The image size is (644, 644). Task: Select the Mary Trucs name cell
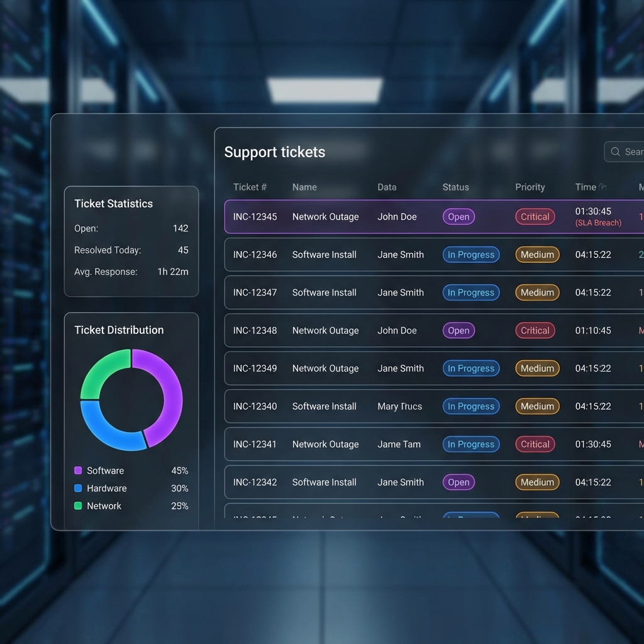click(x=399, y=406)
